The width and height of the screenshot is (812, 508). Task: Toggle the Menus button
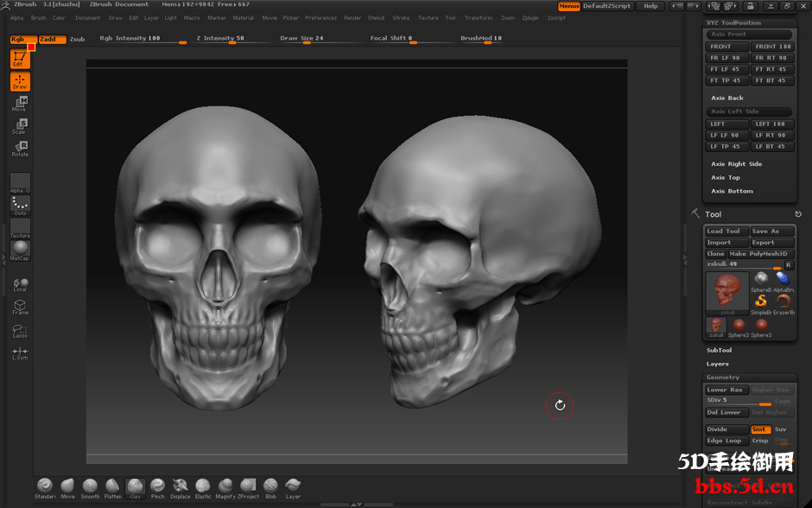(568, 6)
